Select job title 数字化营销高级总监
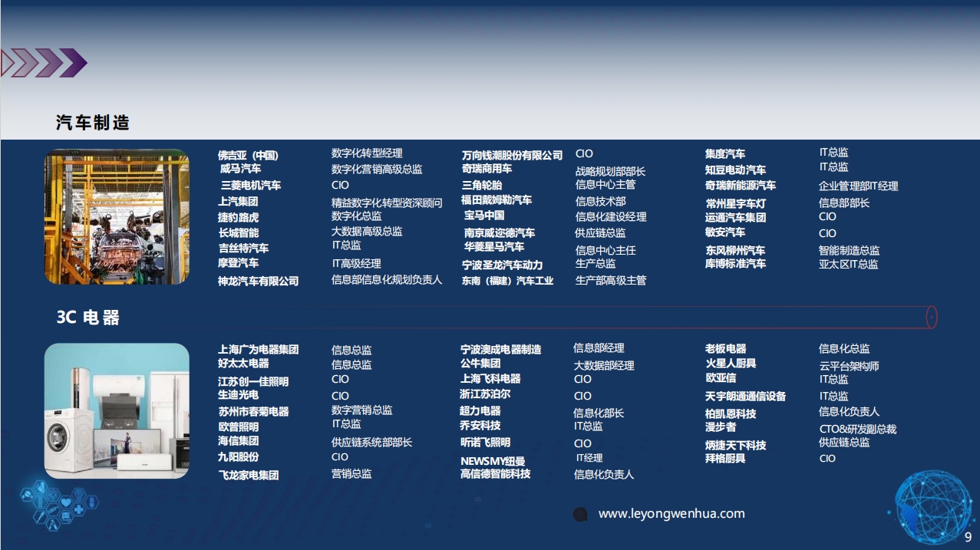Screen dimensions: 980x550 point(377,170)
